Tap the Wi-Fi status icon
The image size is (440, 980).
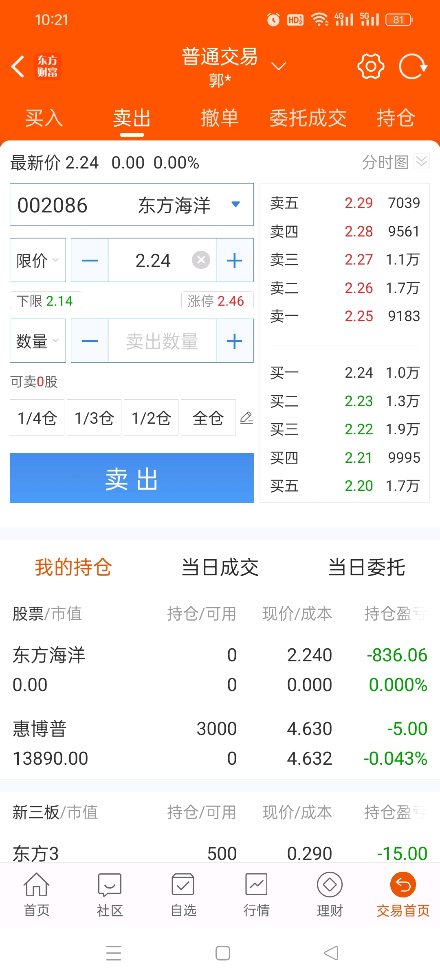(320, 20)
